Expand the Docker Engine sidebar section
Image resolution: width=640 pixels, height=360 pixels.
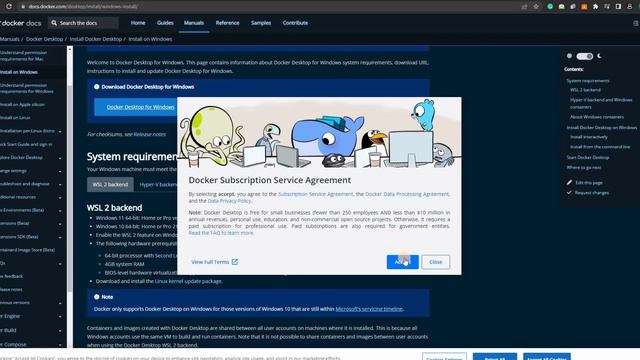tap(60, 317)
